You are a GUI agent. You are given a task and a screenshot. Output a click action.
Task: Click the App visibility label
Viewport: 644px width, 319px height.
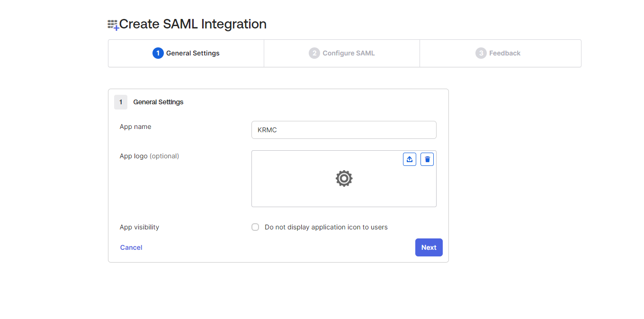tap(139, 227)
